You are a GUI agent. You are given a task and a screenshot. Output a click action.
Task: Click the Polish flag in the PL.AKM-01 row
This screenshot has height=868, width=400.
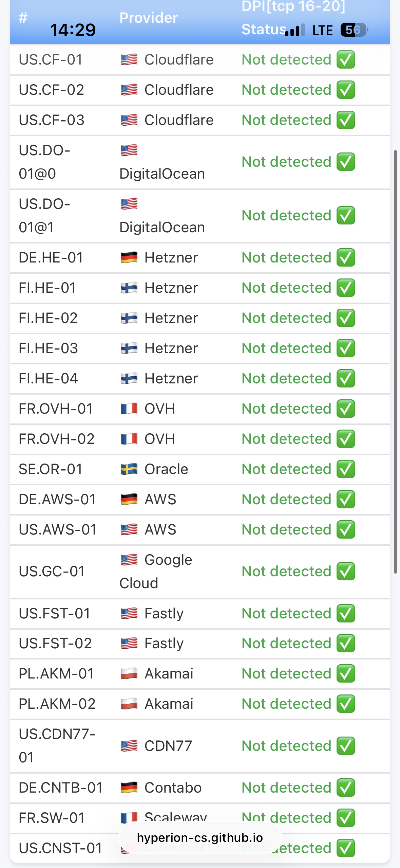(x=129, y=674)
